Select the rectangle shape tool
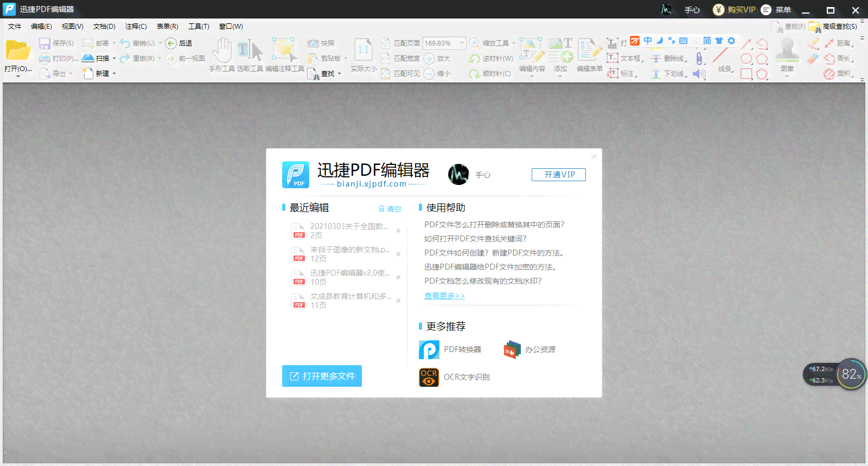This screenshot has height=466, width=868. [x=746, y=74]
